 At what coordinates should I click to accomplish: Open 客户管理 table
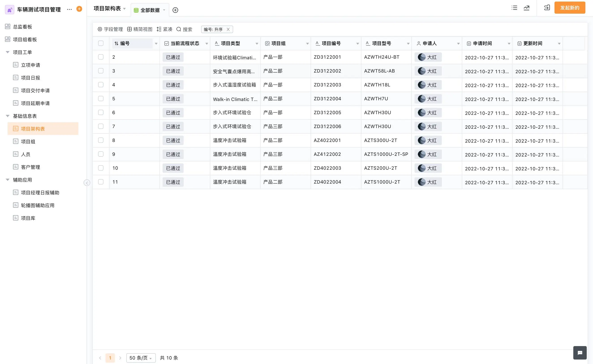(31, 167)
